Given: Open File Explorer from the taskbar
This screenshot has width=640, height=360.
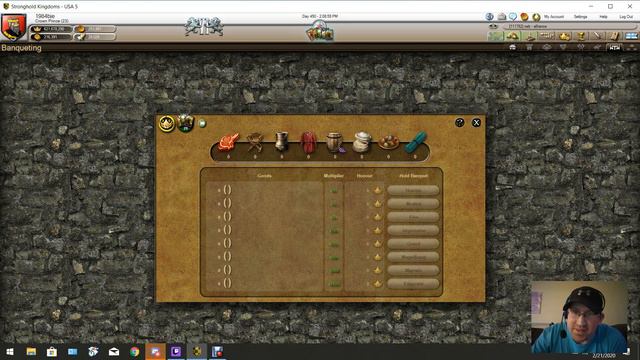Looking at the screenshot, I should click(31, 351).
